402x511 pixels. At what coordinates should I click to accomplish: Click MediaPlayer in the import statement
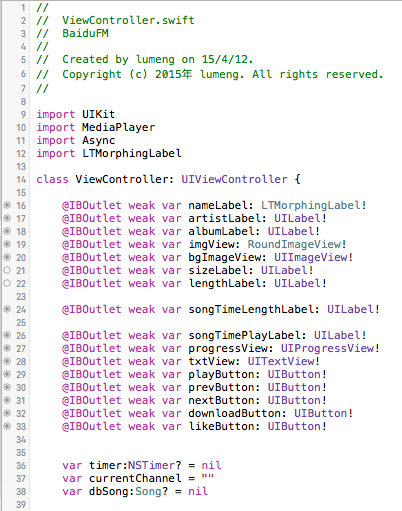pos(118,127)
